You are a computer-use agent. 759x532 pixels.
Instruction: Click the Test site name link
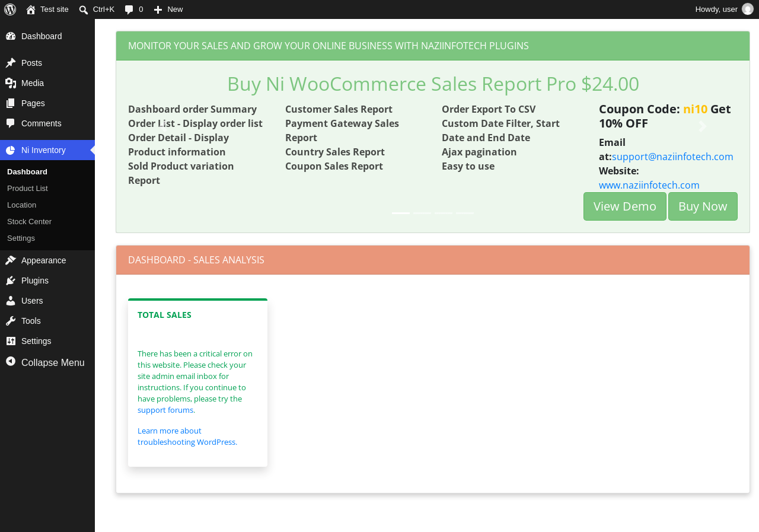coord(55,9)
